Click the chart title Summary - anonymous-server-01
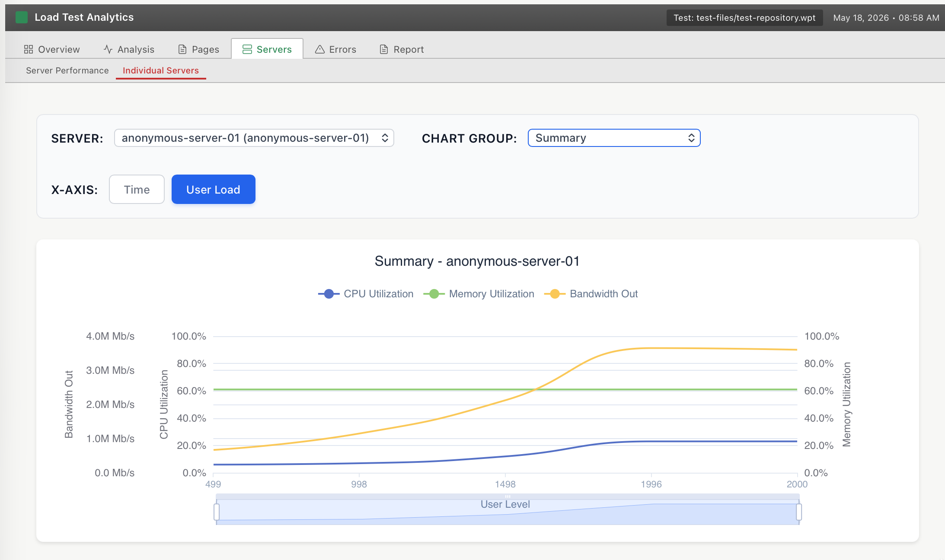 tap(477, 261)
